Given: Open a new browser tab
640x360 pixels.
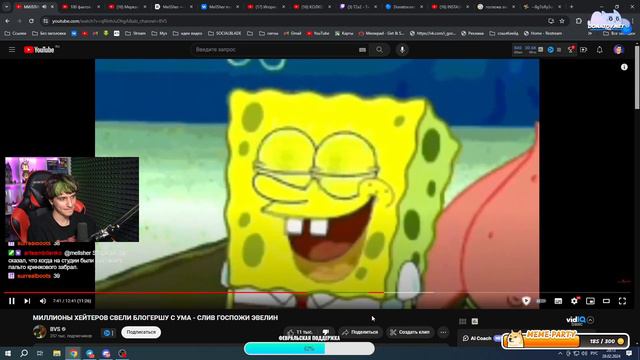Looking at the screenshot, I should [571, 7].
